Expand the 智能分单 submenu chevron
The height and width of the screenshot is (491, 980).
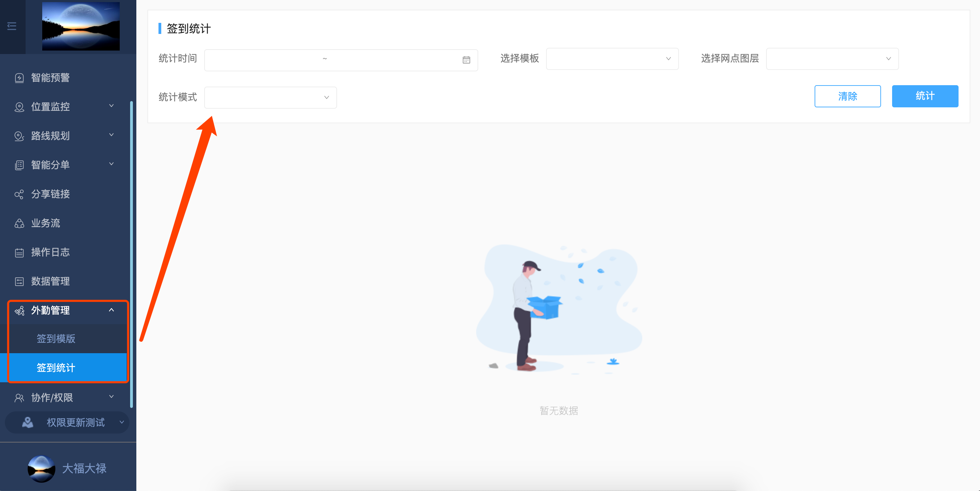pyautogui.click(x=111, y=164)
